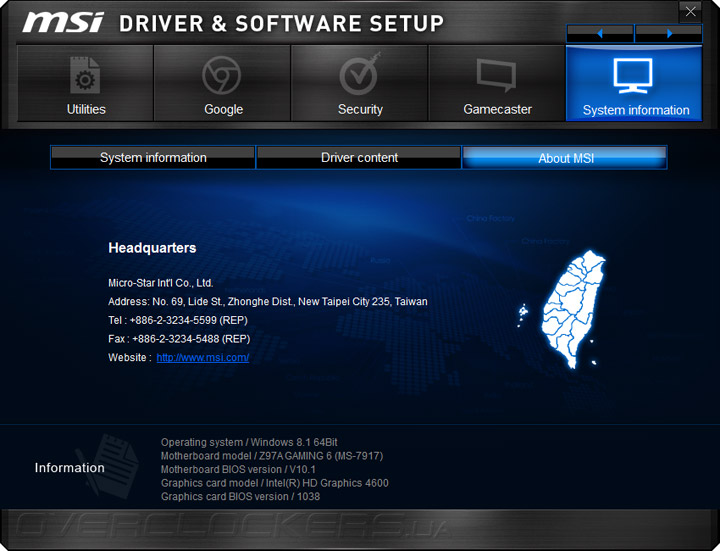Image resolution: width=720 pixels, height=551 pixels.
Task: Click the Fax +886-2-3234-5488 line
Action: coord(179,339)
